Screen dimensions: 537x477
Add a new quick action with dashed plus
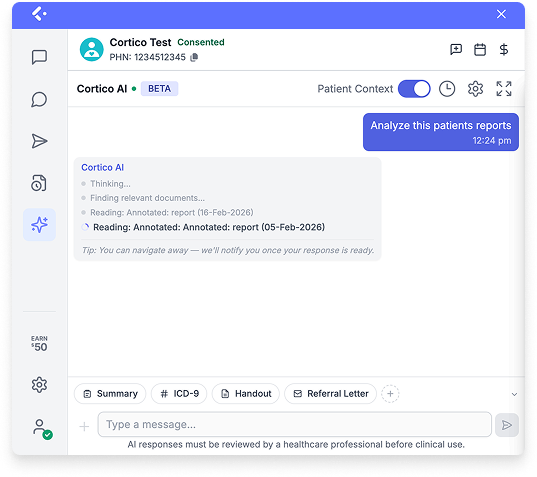pos(390,394)
